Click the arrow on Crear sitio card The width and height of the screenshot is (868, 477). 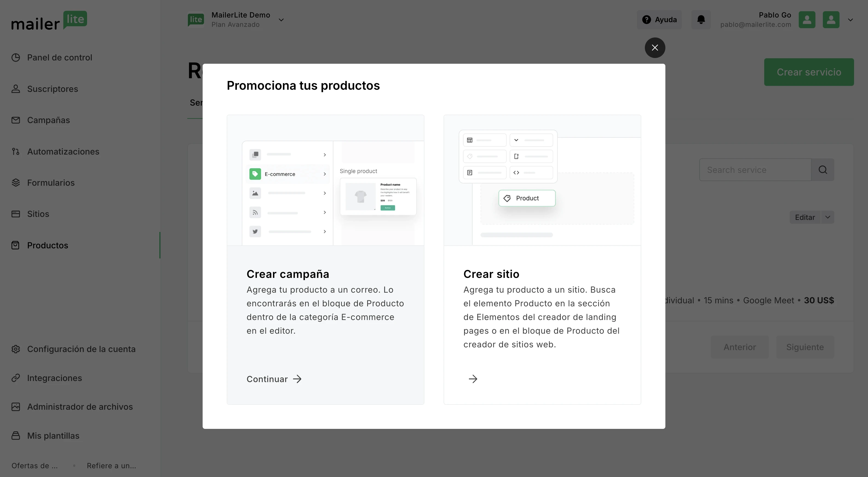[x=473, y=379]
